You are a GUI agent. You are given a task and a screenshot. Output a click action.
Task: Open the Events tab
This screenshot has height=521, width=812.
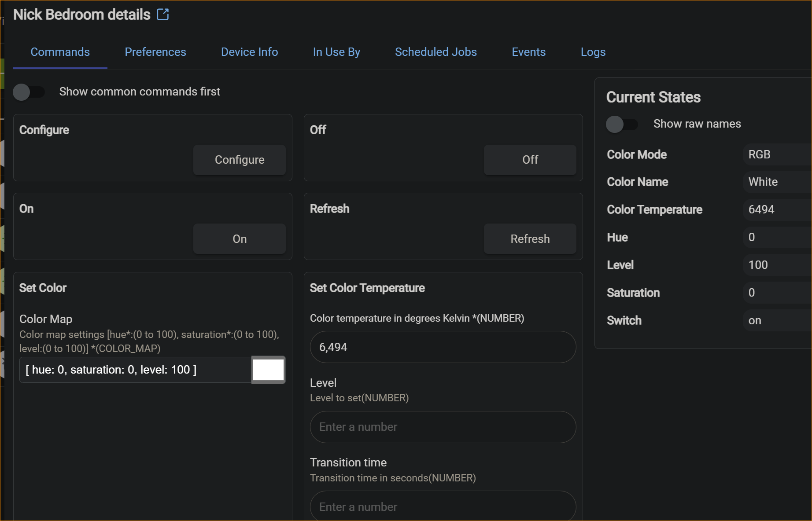tap(528, 52)
